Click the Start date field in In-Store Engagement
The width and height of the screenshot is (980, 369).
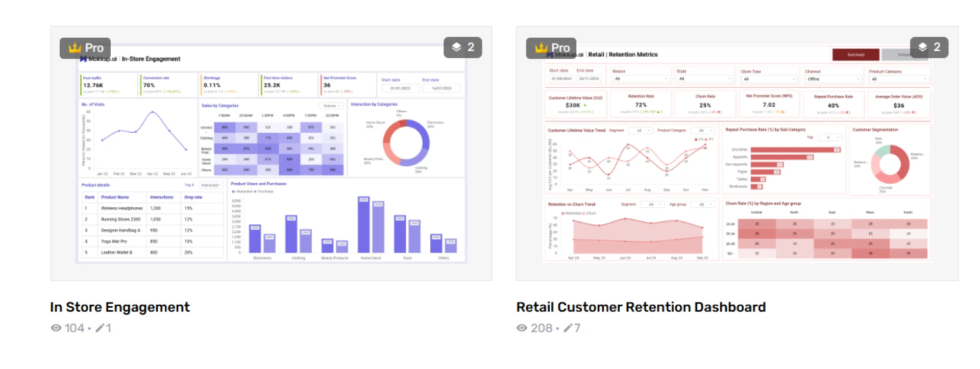click(x=400, y=88)
